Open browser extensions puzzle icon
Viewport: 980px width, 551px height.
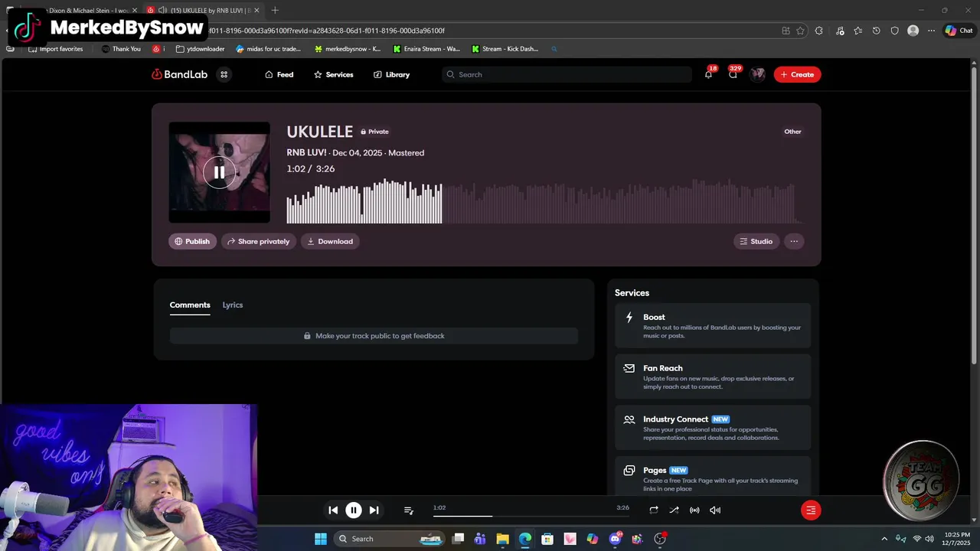[819, 31]
